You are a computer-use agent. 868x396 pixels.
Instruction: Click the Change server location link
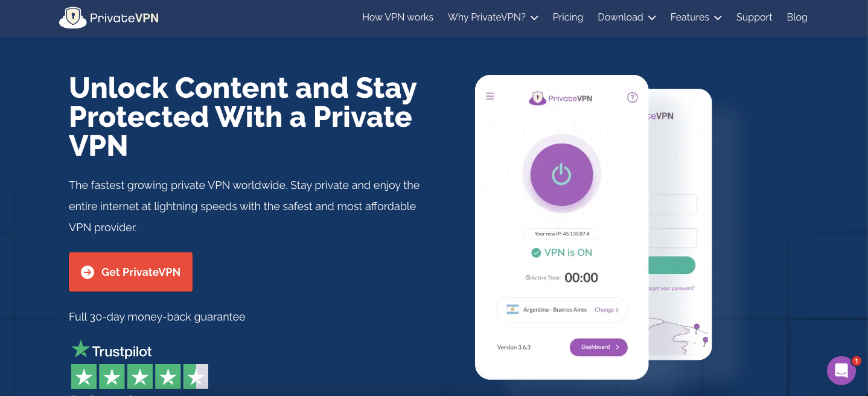click(x=606, y=310)
